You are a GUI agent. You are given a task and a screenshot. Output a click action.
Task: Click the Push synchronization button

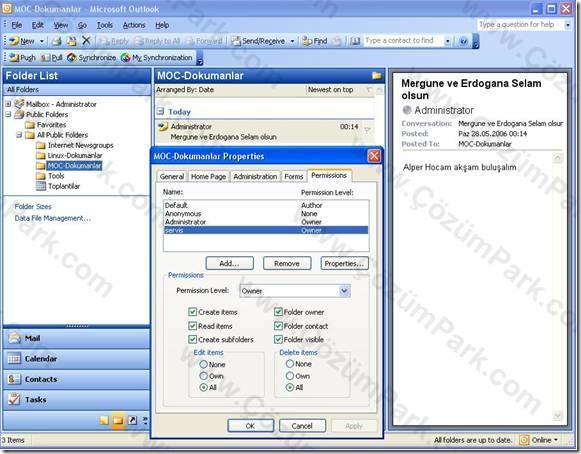tap(22, 57)
